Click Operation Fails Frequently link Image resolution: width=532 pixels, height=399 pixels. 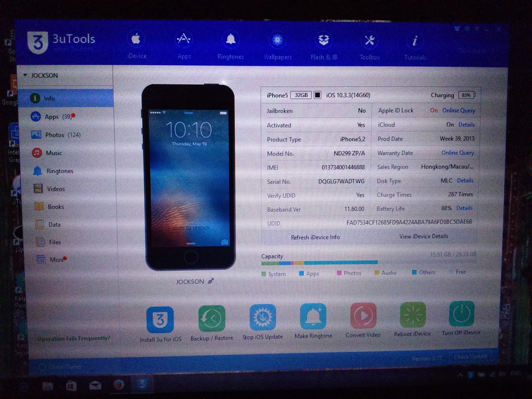click(x=73, y=338)
